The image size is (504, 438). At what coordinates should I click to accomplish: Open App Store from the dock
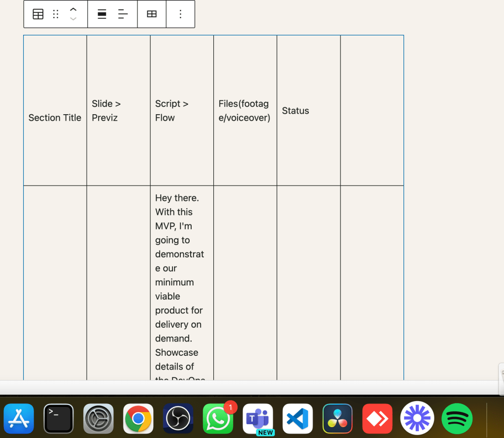19,418
